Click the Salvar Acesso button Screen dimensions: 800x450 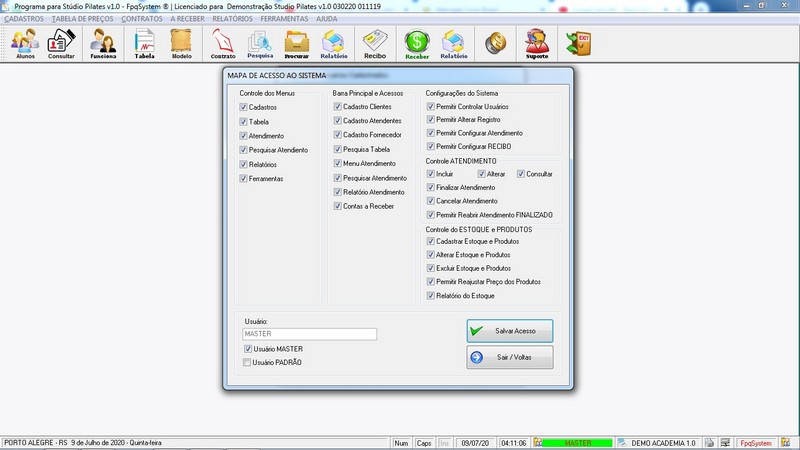(x=510, y=331)
